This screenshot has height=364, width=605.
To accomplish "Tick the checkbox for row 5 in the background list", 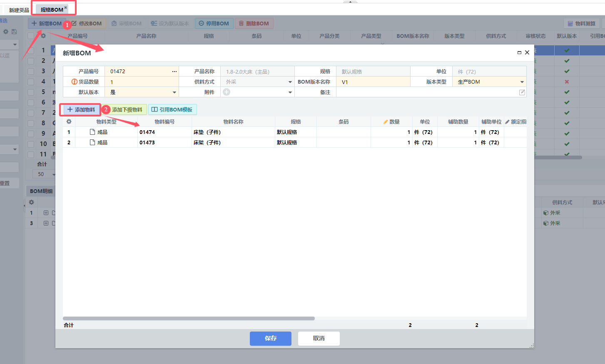I will coord(31,92).
